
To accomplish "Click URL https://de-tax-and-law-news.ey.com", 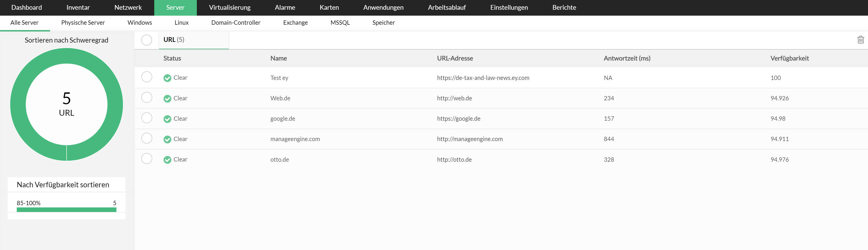I will tap(483, 78).
